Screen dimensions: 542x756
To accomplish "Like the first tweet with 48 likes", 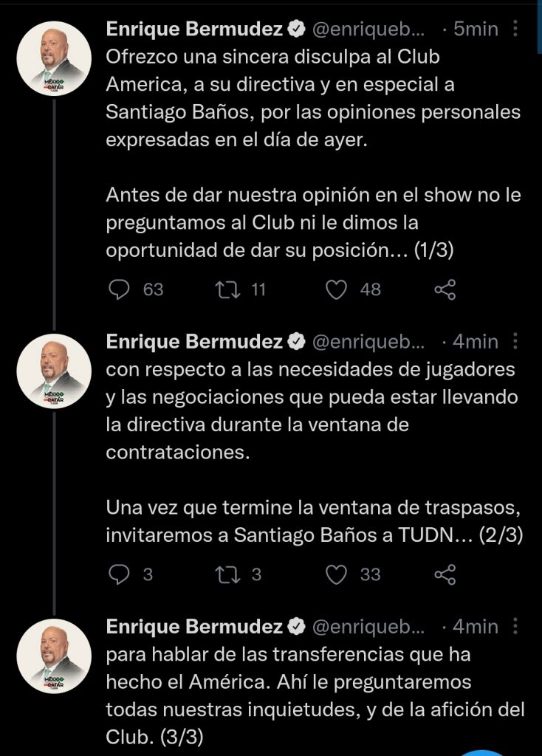I will click(337, 289).
